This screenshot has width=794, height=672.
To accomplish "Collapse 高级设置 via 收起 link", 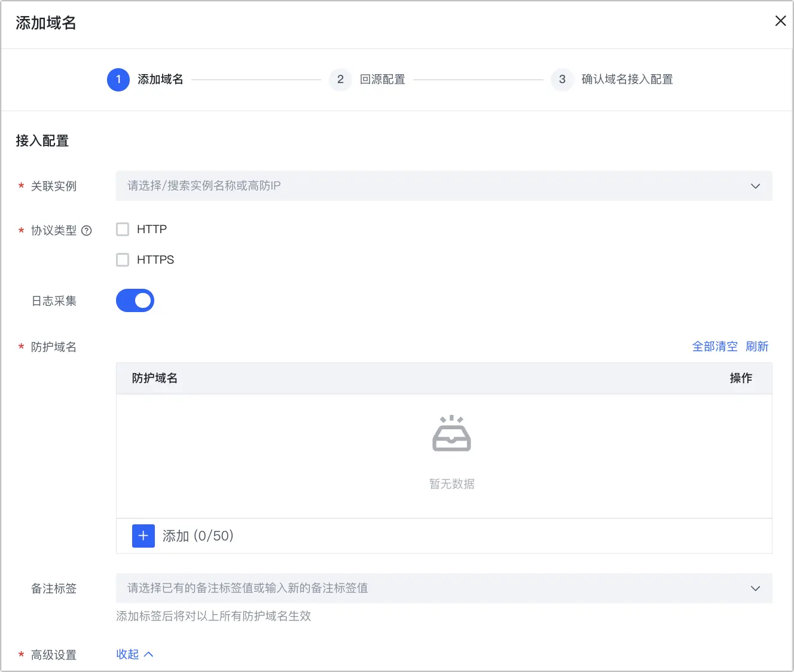I will (135, 655).
